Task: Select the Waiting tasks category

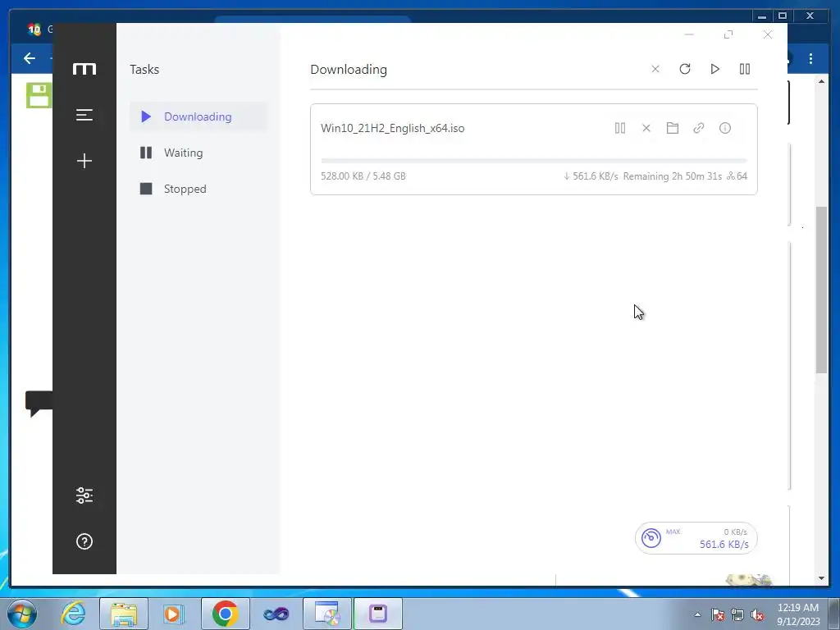Action: tap(199, 153)
